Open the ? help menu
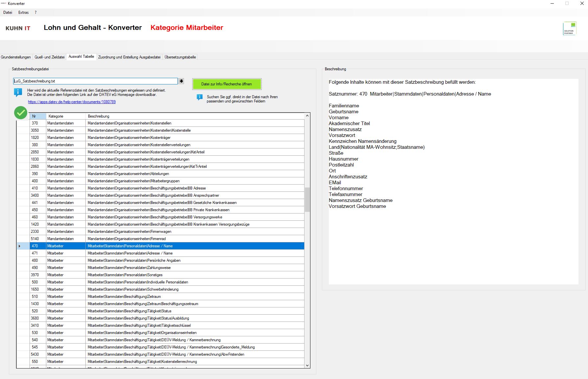The height and width of the screenshot is (379, 588). pyautogui.click(x=35, y=12)
